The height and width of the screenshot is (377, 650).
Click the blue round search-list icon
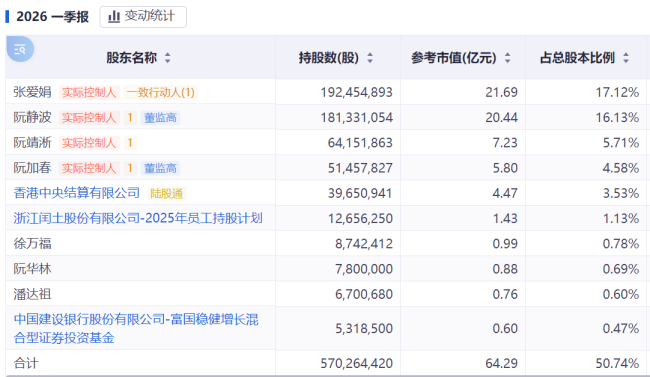pyautogui.click(x=20, y=49)
